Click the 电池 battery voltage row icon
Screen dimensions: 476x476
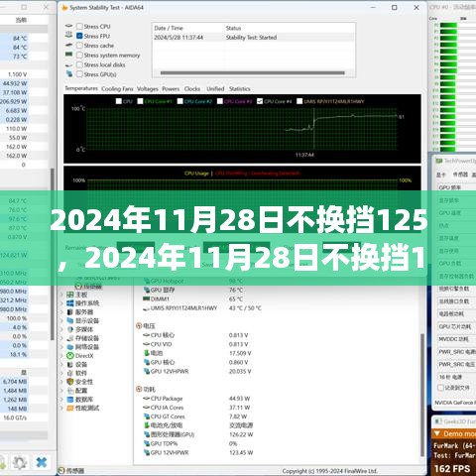click(147, 353)
